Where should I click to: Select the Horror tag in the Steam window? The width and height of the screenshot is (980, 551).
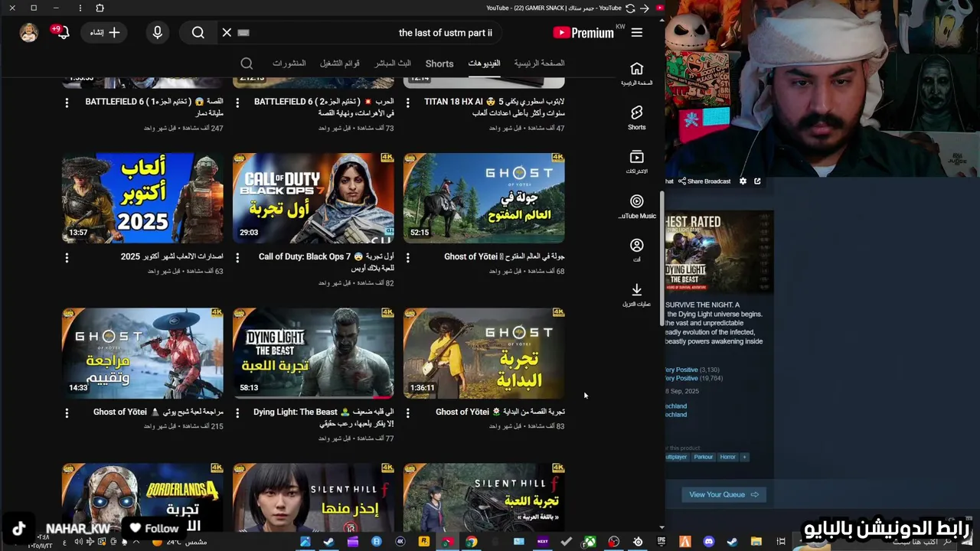pos(727,457)
